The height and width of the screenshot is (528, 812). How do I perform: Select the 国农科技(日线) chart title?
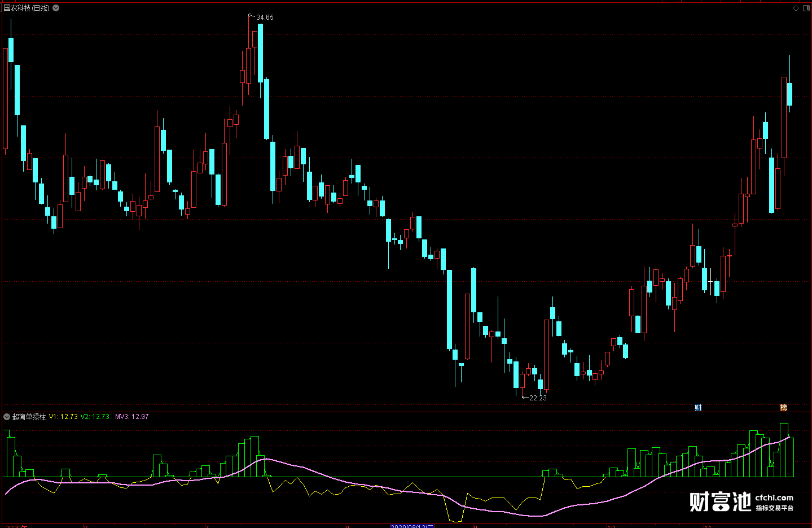click(x=27, y=8)
